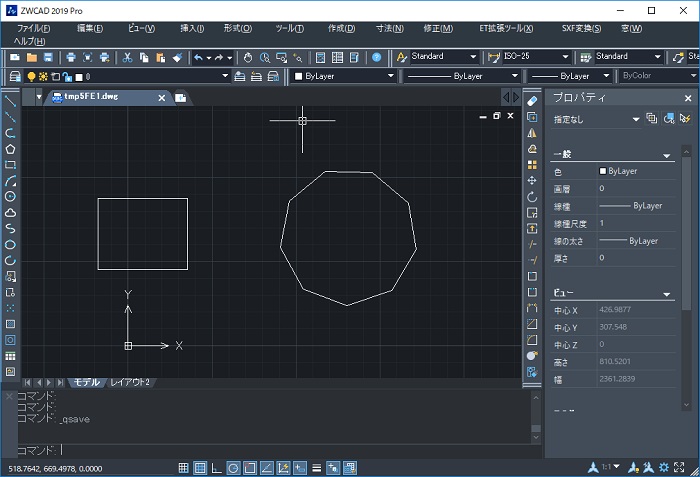Toggle ortho mode in status bar
The width and height of the screenshot is (700, 477).
tap(217, 468)
